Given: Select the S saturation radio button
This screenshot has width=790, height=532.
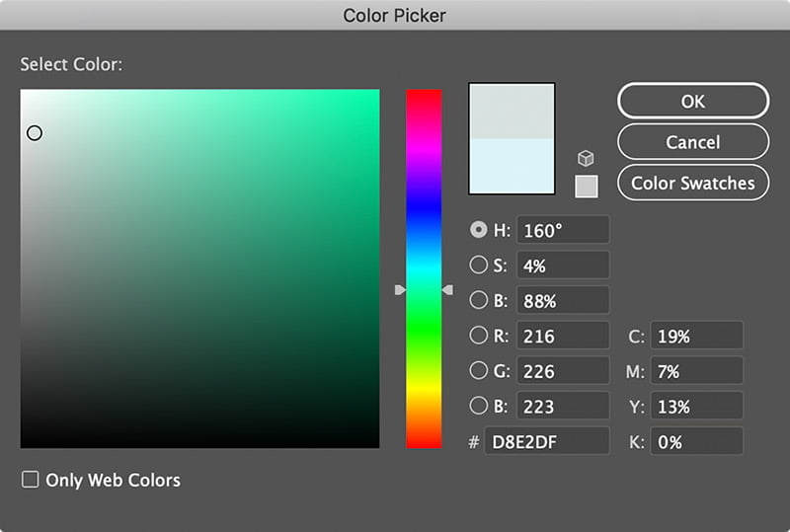Looking at the screenshot, I should click(x=479, y=266).
